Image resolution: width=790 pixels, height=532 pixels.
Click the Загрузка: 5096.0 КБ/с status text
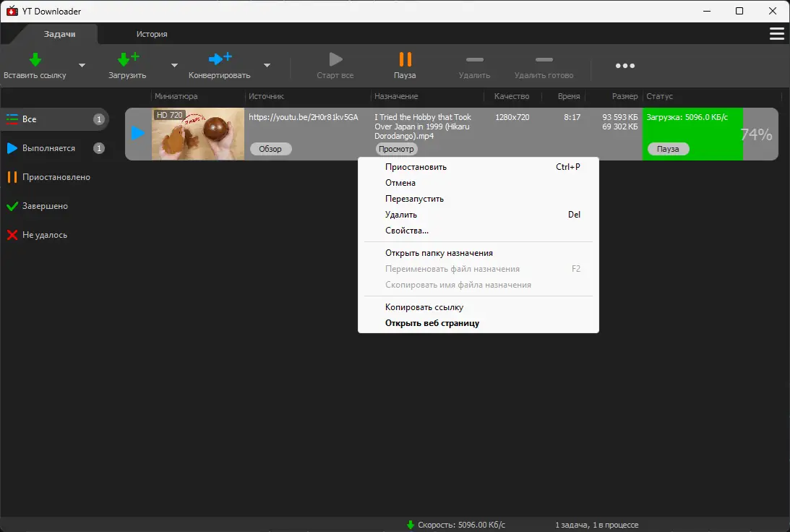[687, 117]
